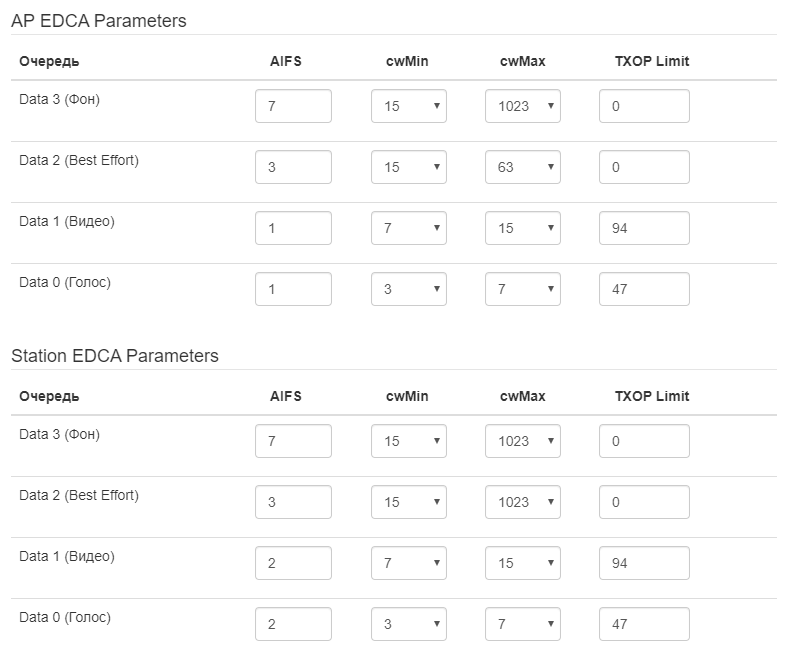This screenshot has width=792, height=656.
Task: Click AP AIFS field for Data 3 (Фон)
Action: click(x=293, y=106)
